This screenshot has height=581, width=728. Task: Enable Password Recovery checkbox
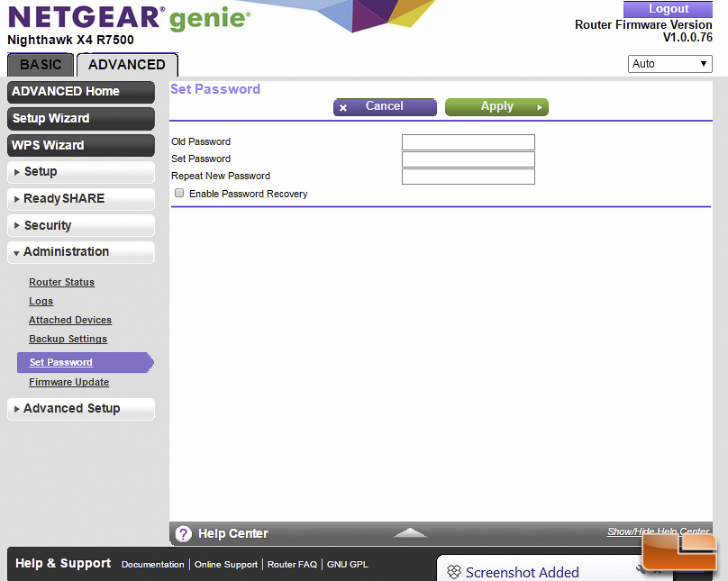[179, 193]
